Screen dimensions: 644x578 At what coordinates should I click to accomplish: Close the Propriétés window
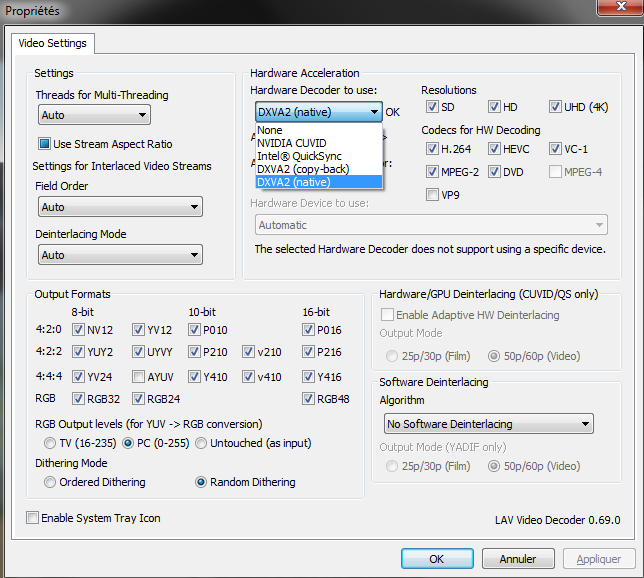tap(621, 7)
